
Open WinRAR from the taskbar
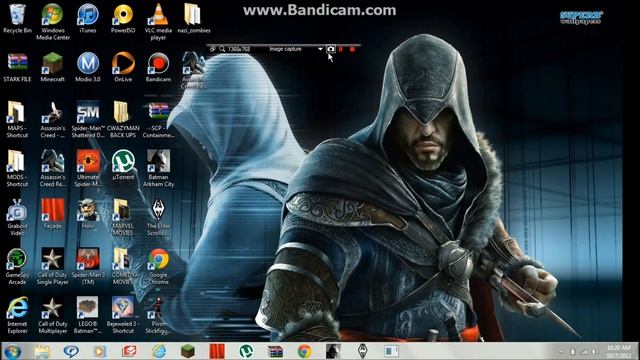275,351
